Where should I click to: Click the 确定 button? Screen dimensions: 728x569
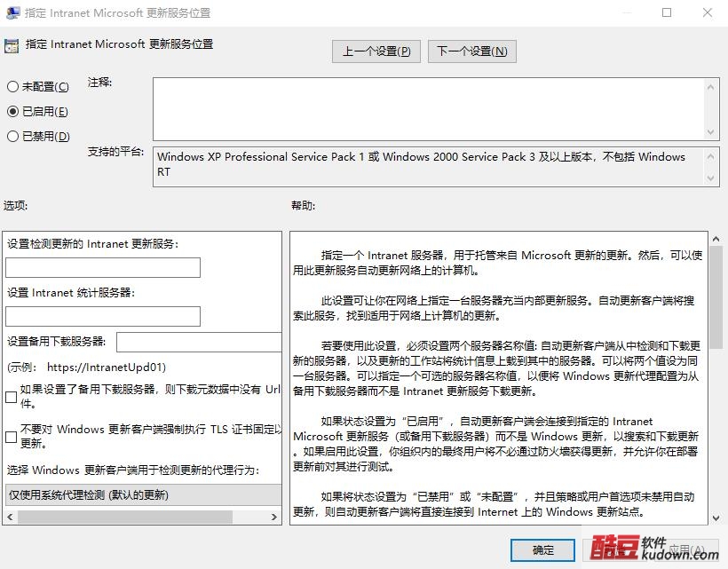542,550
